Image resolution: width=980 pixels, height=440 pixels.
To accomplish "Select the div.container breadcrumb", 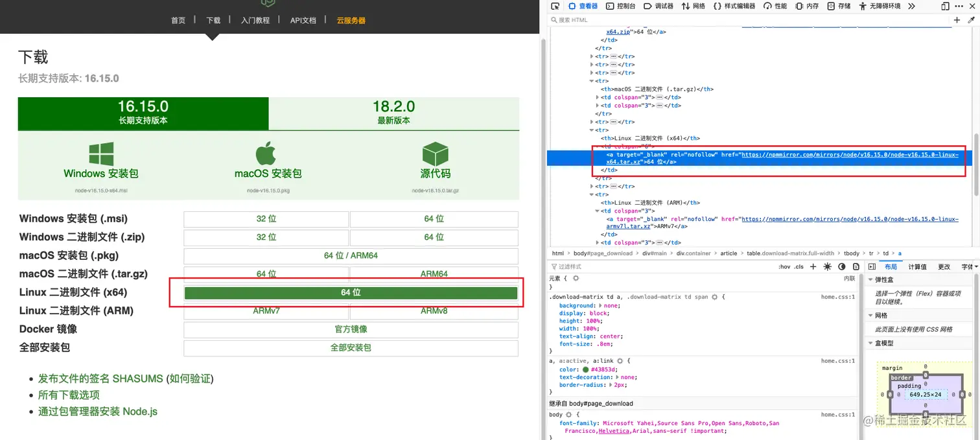I will coord(694,253).
